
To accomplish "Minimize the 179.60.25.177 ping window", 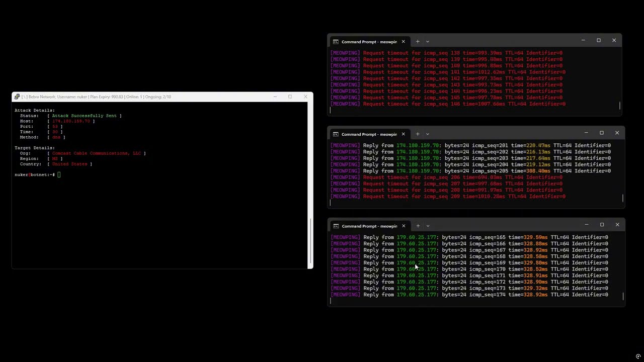I will coord(587,225).
